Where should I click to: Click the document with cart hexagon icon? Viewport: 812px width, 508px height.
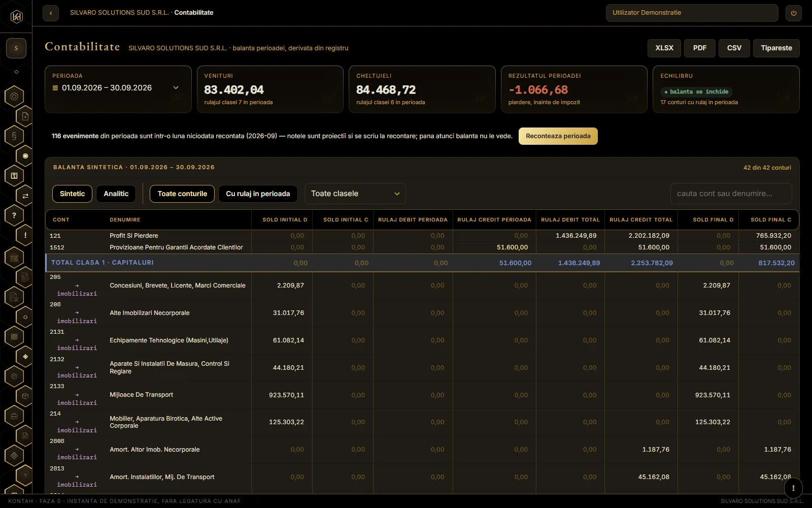[14, 297]
